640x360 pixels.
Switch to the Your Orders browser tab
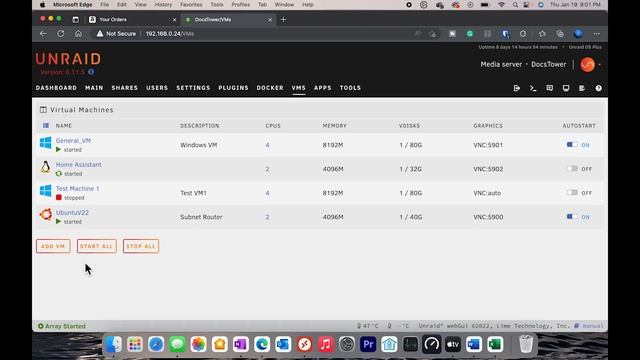tap(132, 19)
